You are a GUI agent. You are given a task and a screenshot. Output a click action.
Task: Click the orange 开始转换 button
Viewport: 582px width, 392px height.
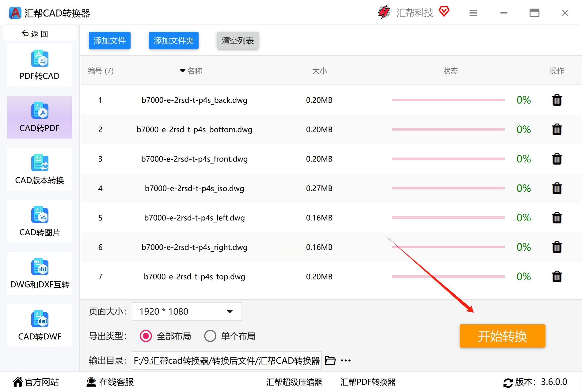click(x=503, y=336)
